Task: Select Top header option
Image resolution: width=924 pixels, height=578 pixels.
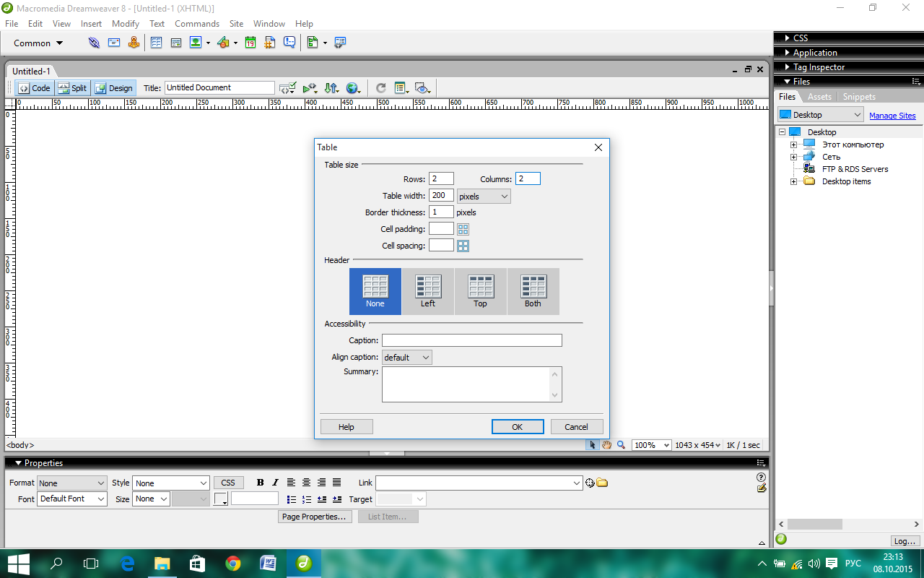Action: 481,291
